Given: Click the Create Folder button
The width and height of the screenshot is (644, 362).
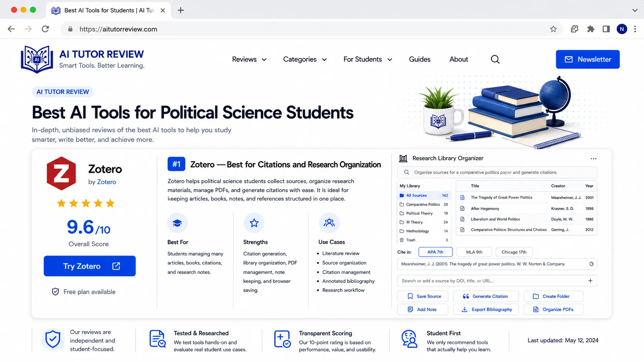Looking at the screenshot, I should (x=553, y=296).
